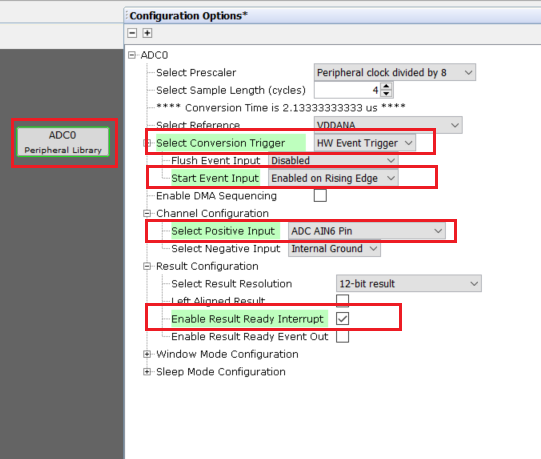Click the Enable Result Ready Interrupt label
The width and height of the screenshot is (541, 459).
247,319
